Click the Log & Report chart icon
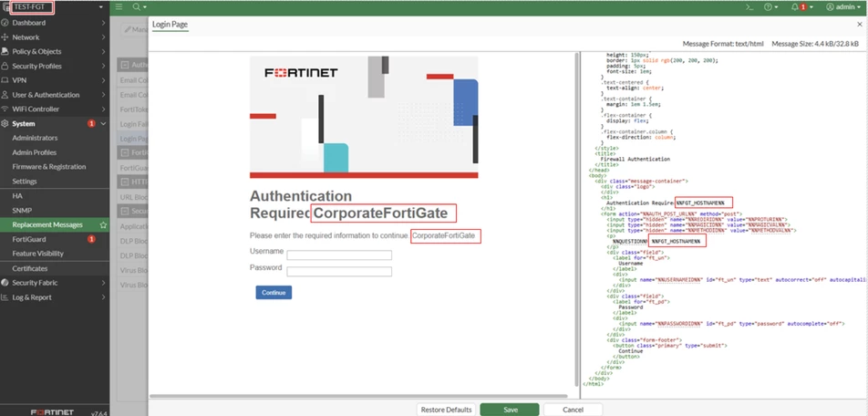Image resolution: width=868 pixels, height=416 pixels. tap(5, 297)
